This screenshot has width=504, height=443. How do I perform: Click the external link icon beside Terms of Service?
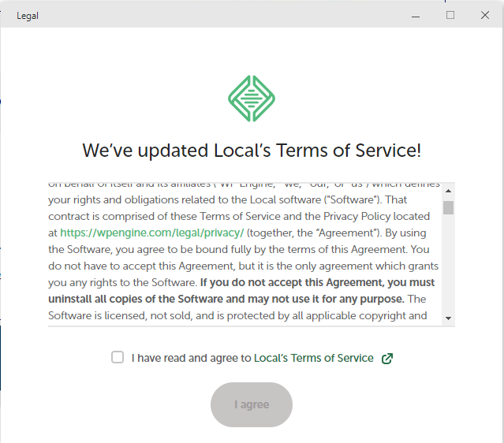386,359
